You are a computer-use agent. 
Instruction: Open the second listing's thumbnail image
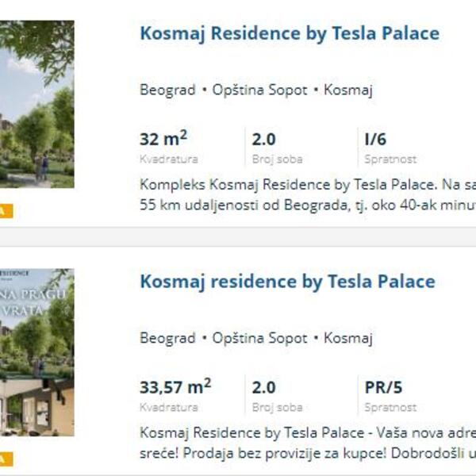(x=36, y=351)
